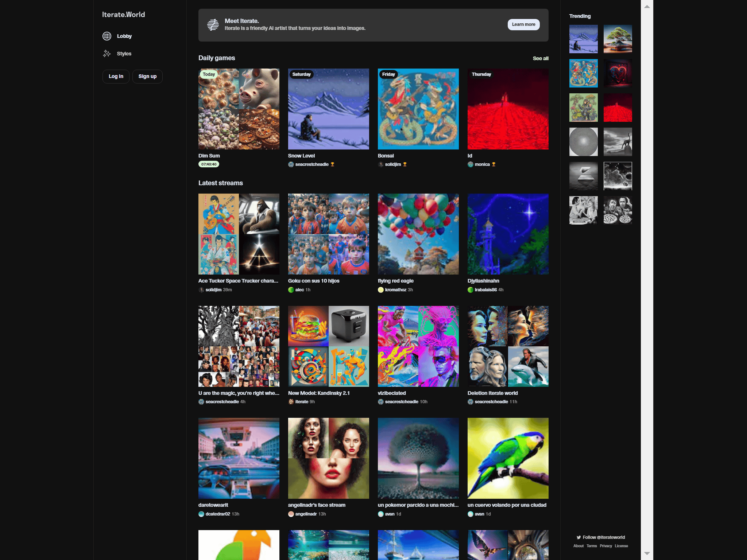Click the Twitter bird icon in footer

point(578,537)
